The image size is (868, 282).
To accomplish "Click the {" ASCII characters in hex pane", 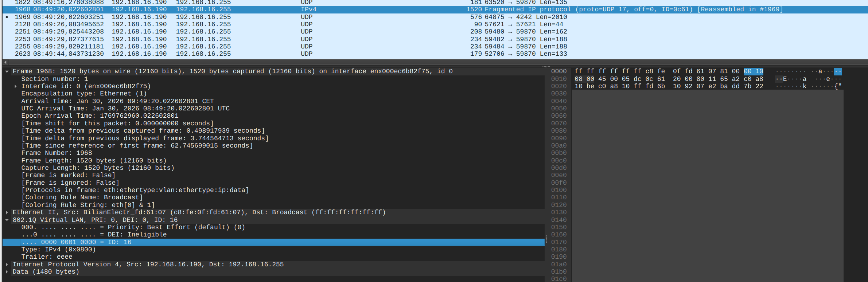I will coord(838,86).
